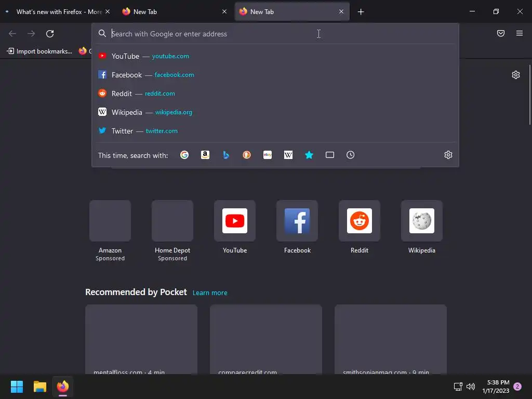The height and width of the screenshot is (399, 532).
Task: Reload the current page
Action: (50, 34)
